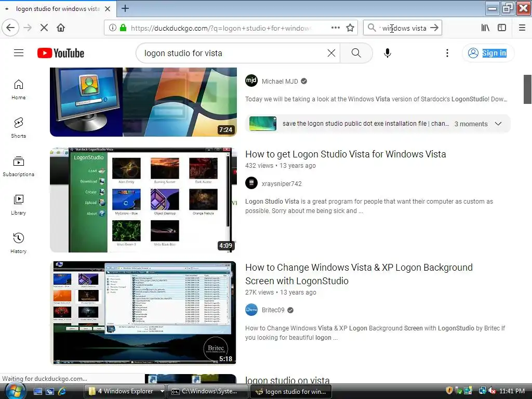532x399 pixels.
Task: Show site information via the info icon
Action: click(112, 28)
